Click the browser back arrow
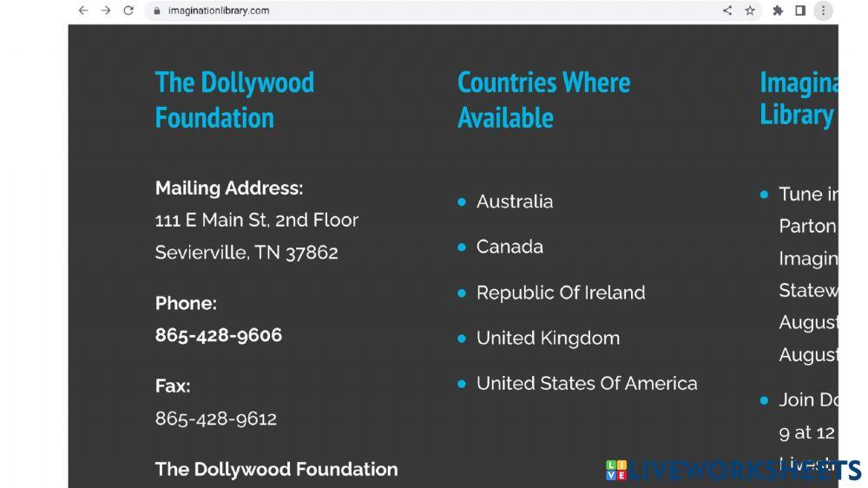The height and width of the screenshot is (488, 868). [83, 10]
